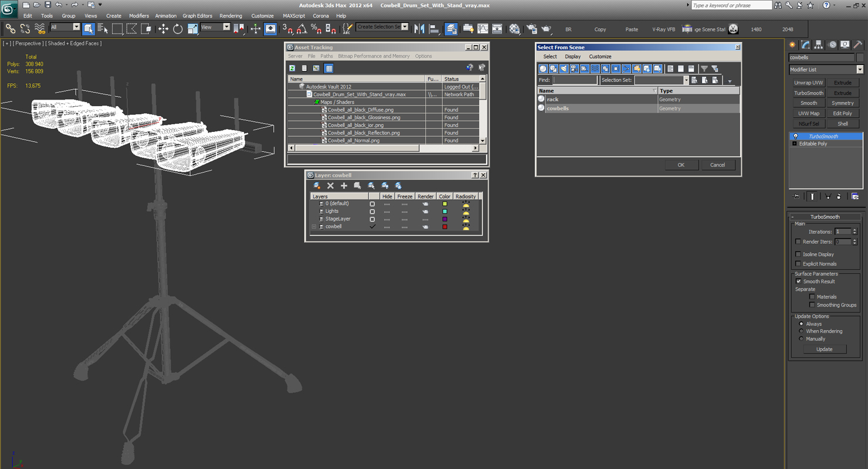Enable the Isoline Display checkbox
868x469 pixels.
point(798,254)
